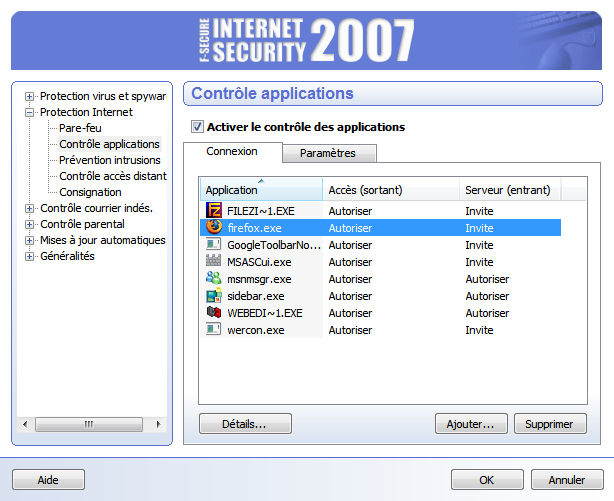Select Protection virus et spyware label
614x501 pixels.
coord(103,96)
